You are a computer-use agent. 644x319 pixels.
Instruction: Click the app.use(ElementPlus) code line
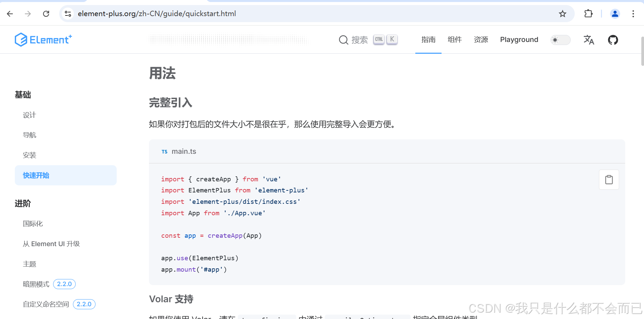[x=200, y=258]
